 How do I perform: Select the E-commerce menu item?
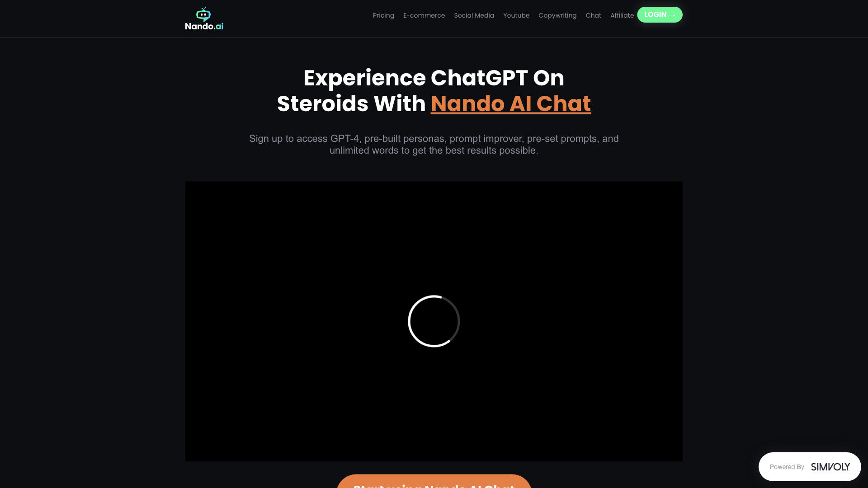coord(424,15)
